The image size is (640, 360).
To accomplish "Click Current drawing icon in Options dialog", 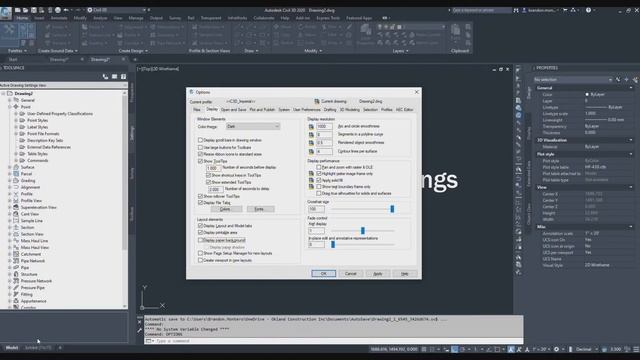I will point(317,101).
